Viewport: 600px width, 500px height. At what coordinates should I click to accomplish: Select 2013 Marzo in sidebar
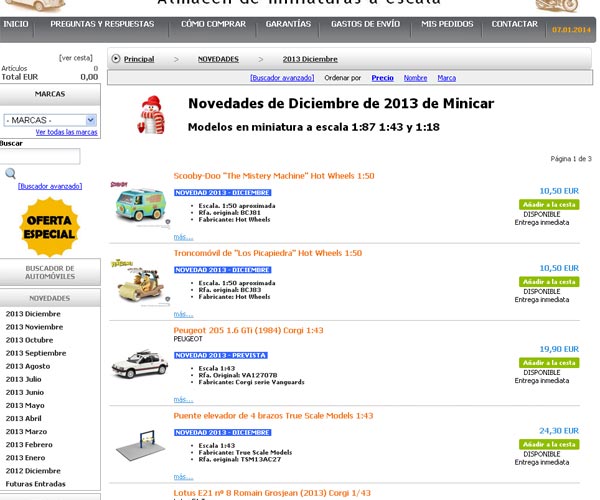26,432
